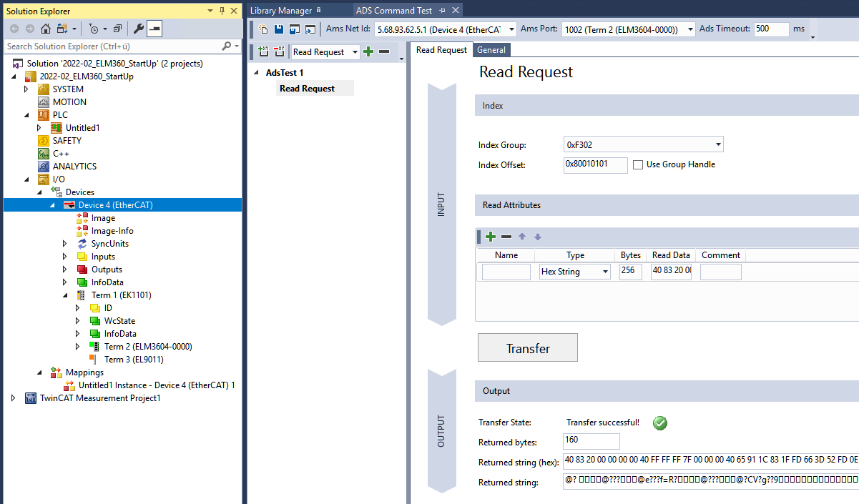The height and width of the screenshot is (504, 859).
Task: Expand the TwinCAT Measurement Project1 node
Action: click(x=14, y=398)
